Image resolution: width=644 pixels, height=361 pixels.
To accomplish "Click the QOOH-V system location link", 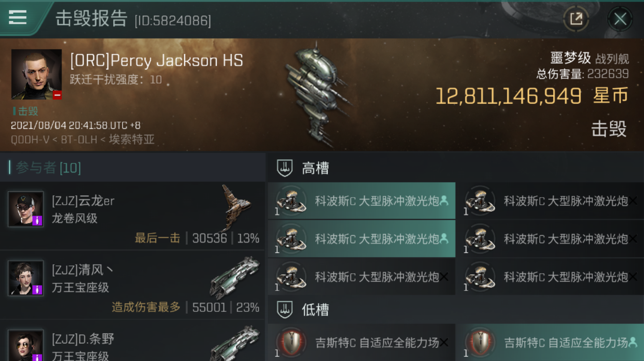I will tap(30, 140).
